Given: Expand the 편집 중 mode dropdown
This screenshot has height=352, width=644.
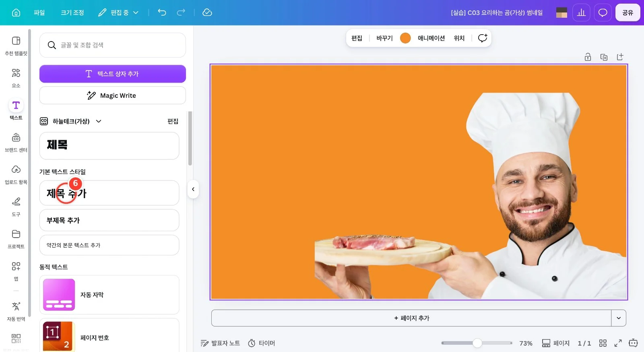Looking at the screenshot, I should tap(118, 12).
